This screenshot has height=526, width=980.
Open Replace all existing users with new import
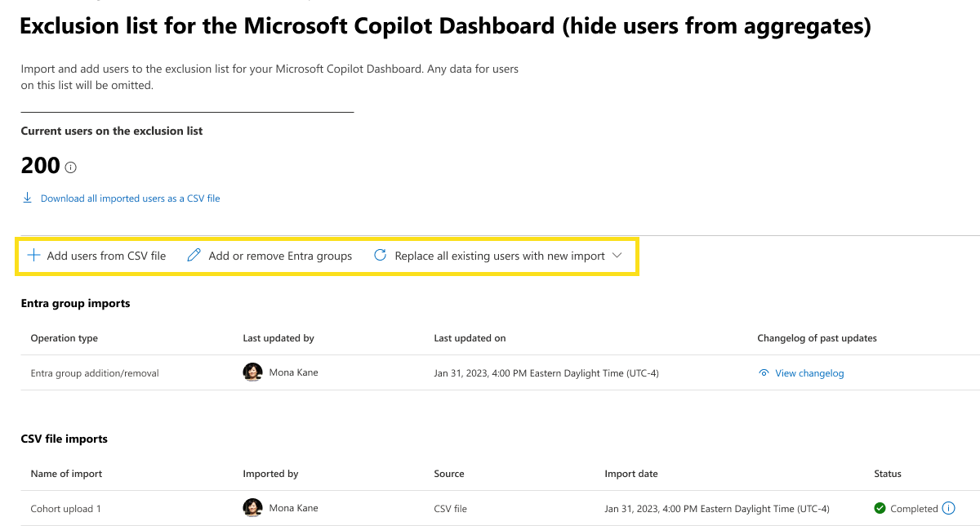click(500, 256)
